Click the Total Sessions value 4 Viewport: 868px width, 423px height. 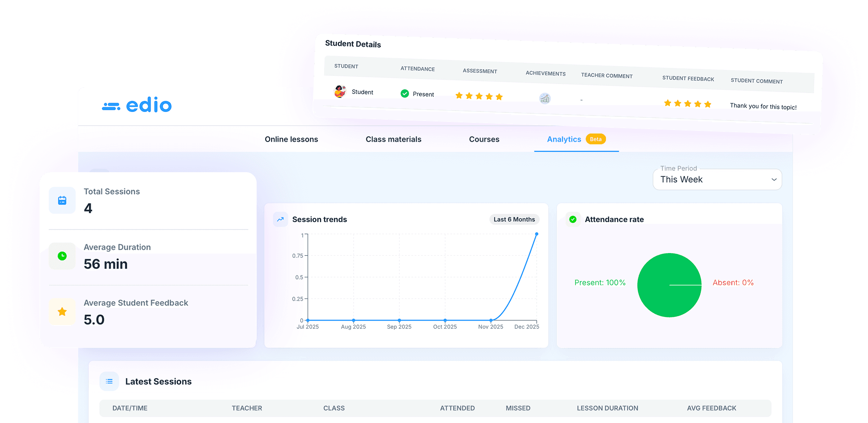click(88, 208)
